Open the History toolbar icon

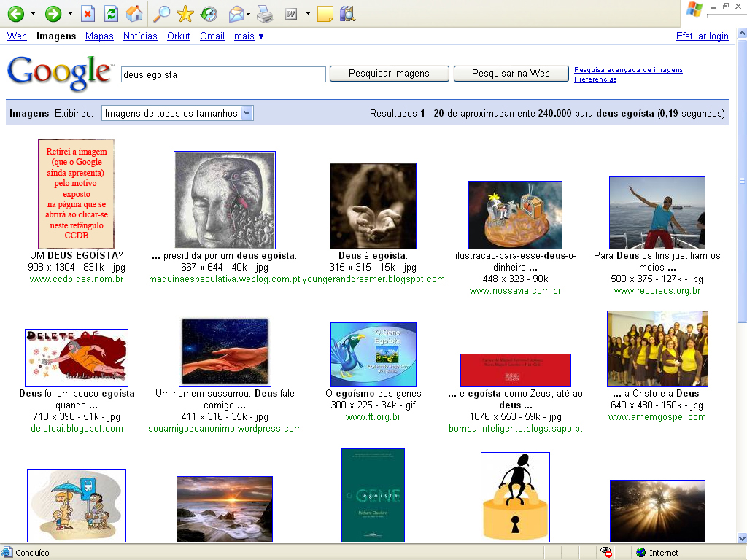click(209, 14)
